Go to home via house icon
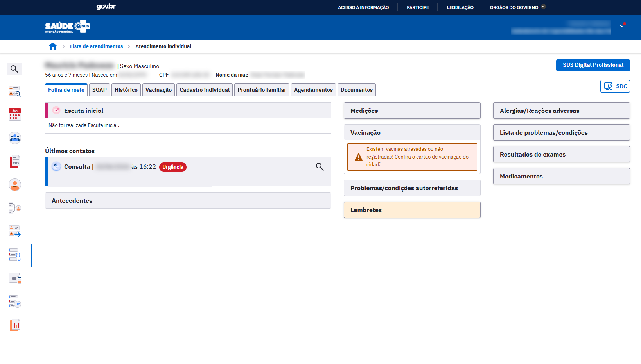Image resolution: width=641 pixels, height=364 pixels. [53, 46]
